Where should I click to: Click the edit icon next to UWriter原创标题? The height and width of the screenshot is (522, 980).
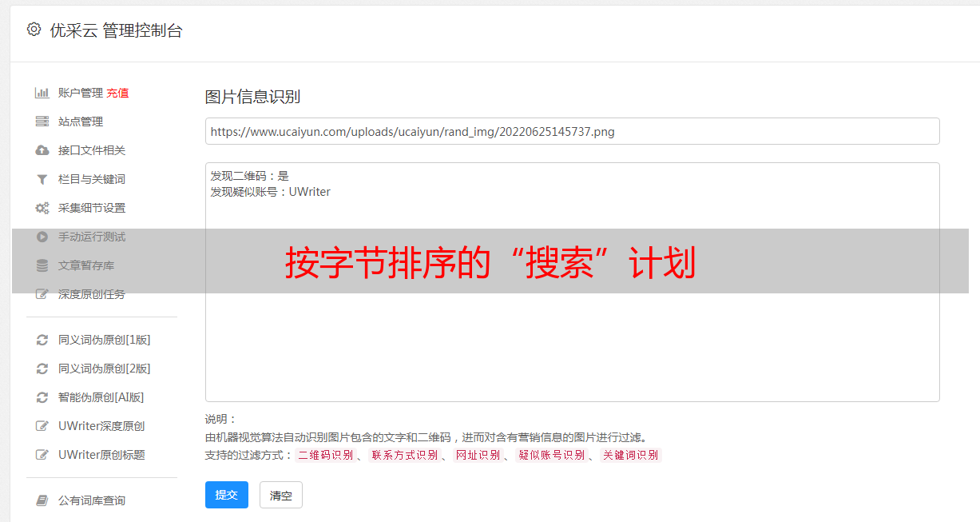[x=42, y=455]
